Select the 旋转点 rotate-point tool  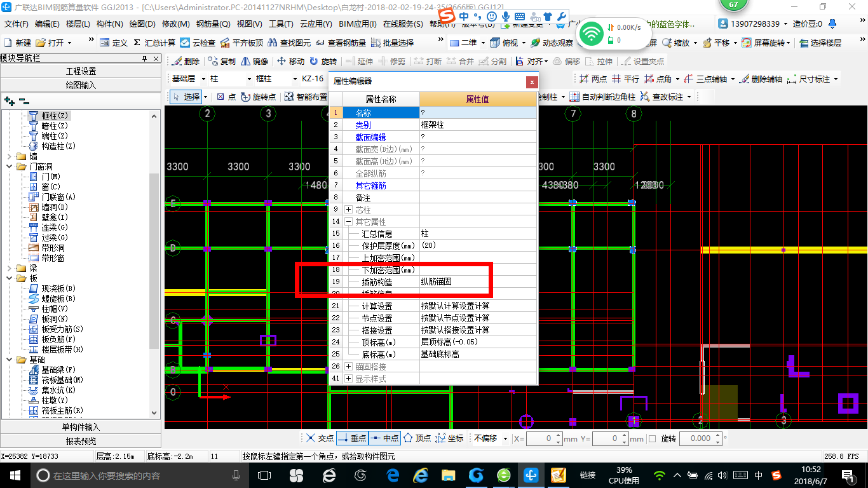point(259,97)
